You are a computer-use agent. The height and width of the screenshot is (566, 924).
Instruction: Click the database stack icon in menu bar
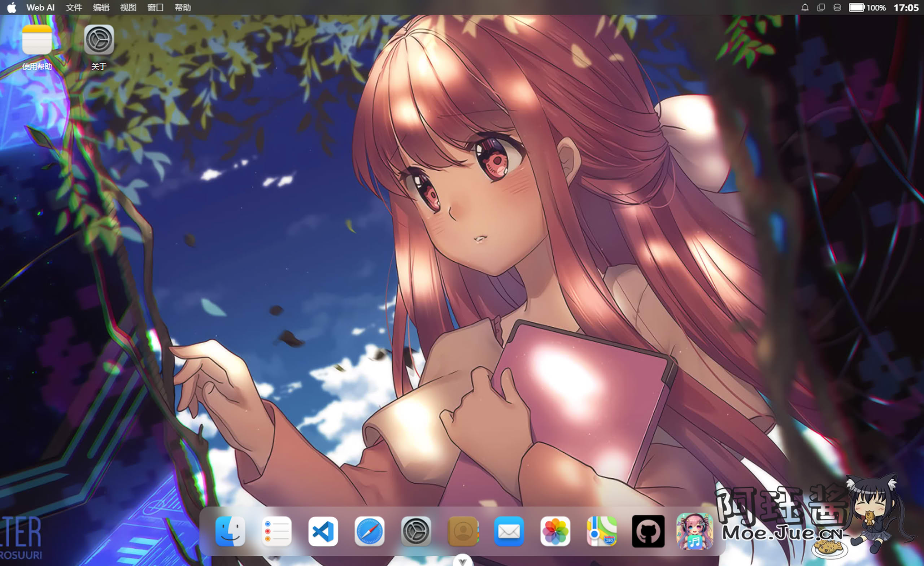(837, 8)
